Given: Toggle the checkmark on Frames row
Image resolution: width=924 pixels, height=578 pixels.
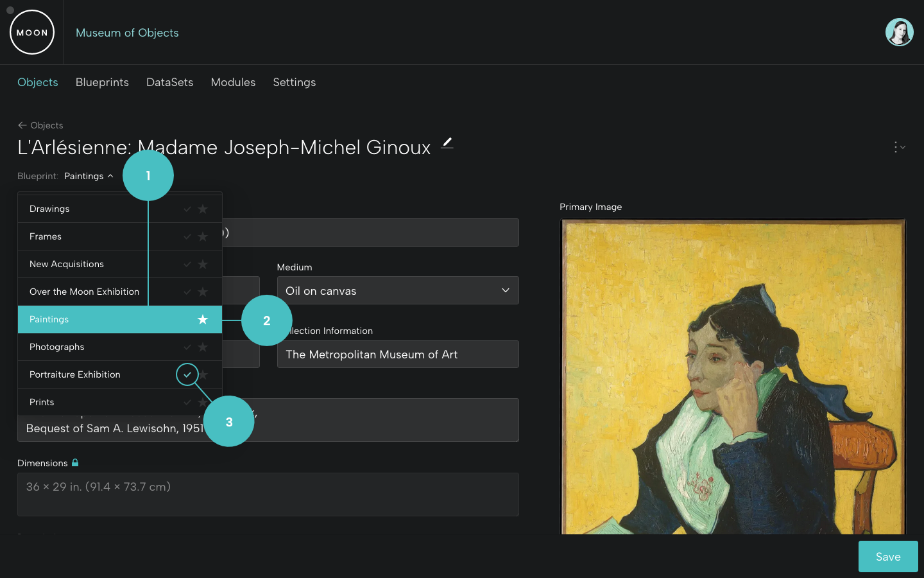Looking at the screenshot, I should (x=187, y=236).
